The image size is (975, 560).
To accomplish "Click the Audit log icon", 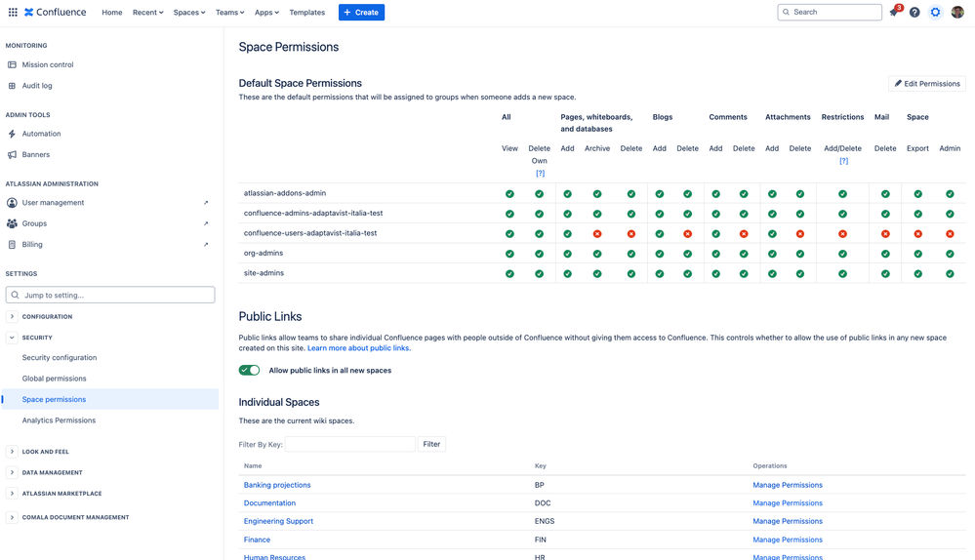I will 12,86.
